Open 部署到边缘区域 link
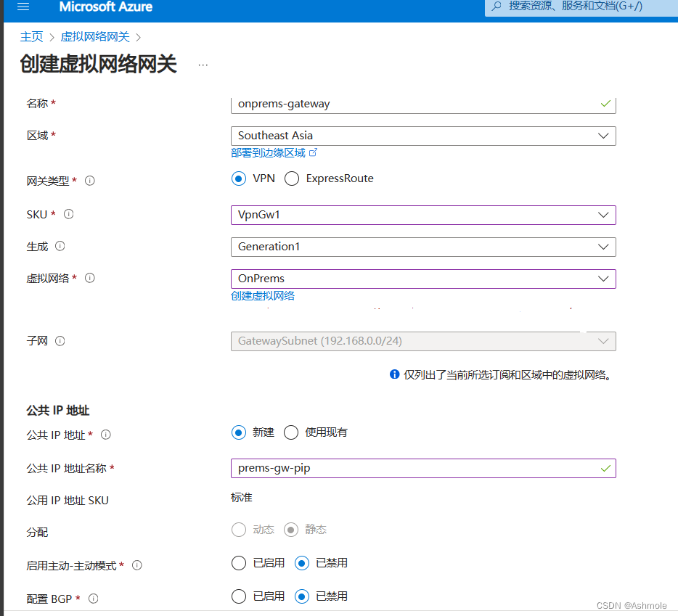This screenshot has height=616, width=678. coord(268,152)
